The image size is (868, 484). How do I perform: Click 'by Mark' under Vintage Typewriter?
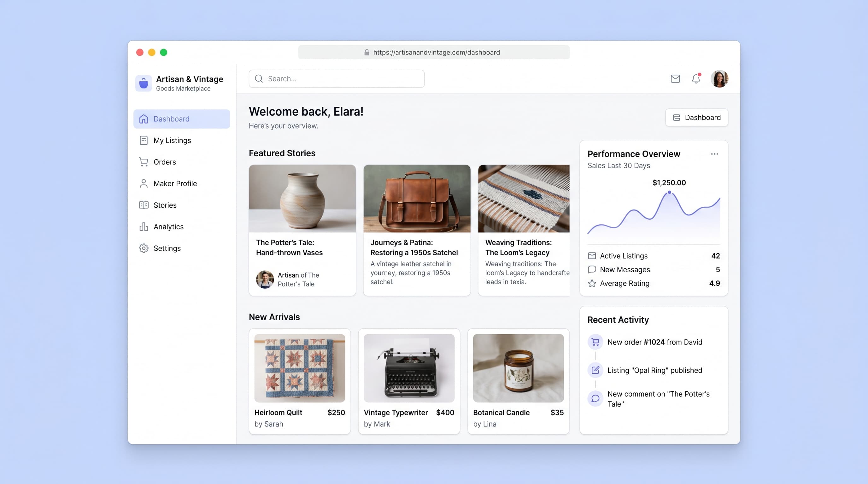[x=377, y=424]
